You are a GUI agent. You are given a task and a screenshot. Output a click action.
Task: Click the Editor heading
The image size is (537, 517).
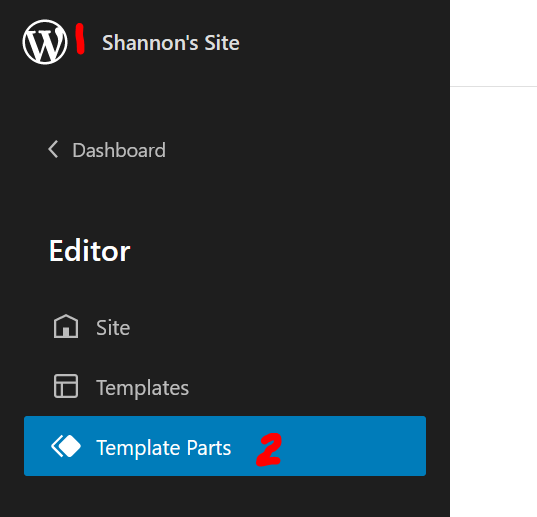coord(89,251)
